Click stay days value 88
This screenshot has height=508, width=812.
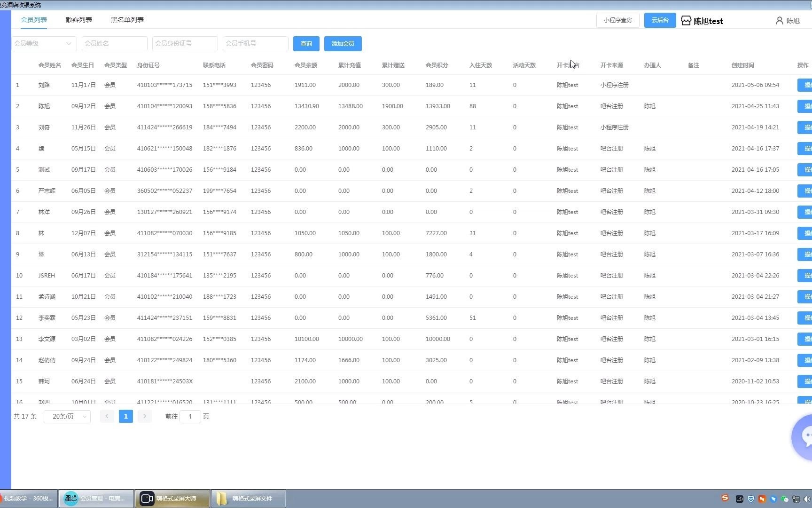(x=473, y=106)
